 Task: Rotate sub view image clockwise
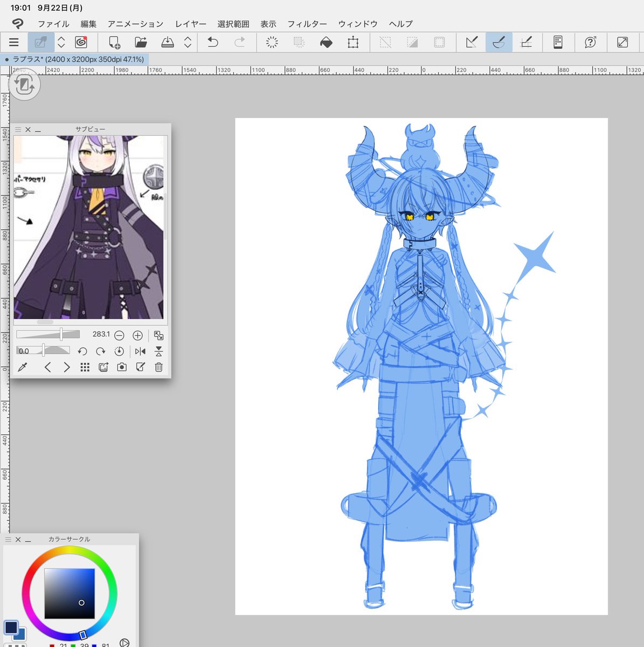click(x=101, y=352)
